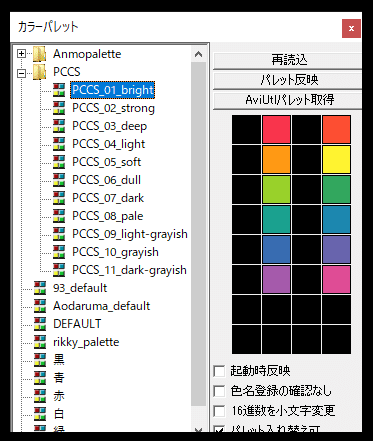Select the 黒 palette entry

[x=59, y=360]
